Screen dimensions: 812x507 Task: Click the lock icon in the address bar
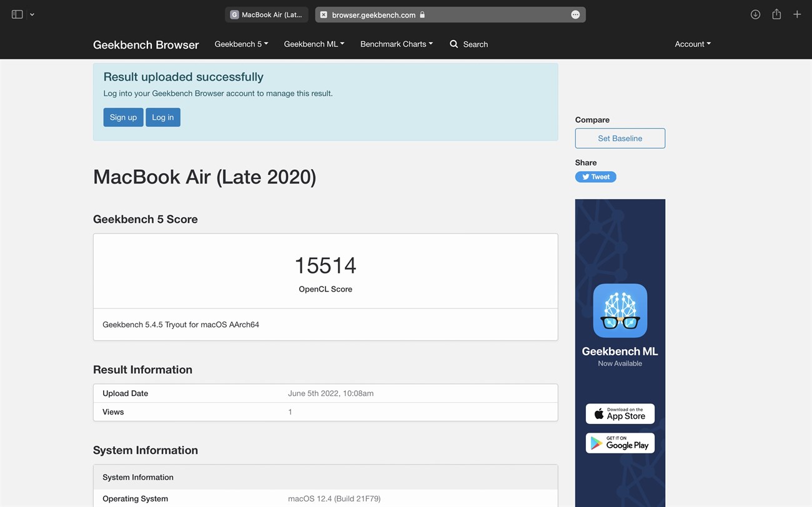(x=422, y=14)
